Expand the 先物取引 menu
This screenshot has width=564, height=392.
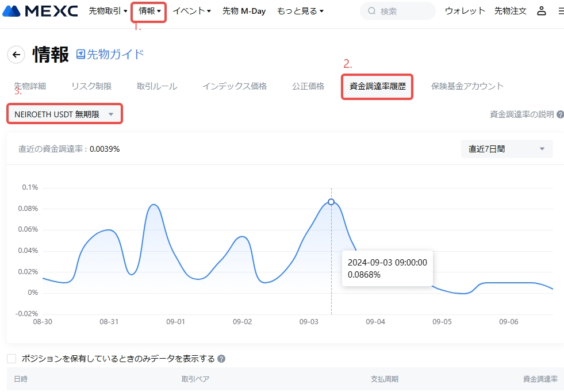click(108, 11)
